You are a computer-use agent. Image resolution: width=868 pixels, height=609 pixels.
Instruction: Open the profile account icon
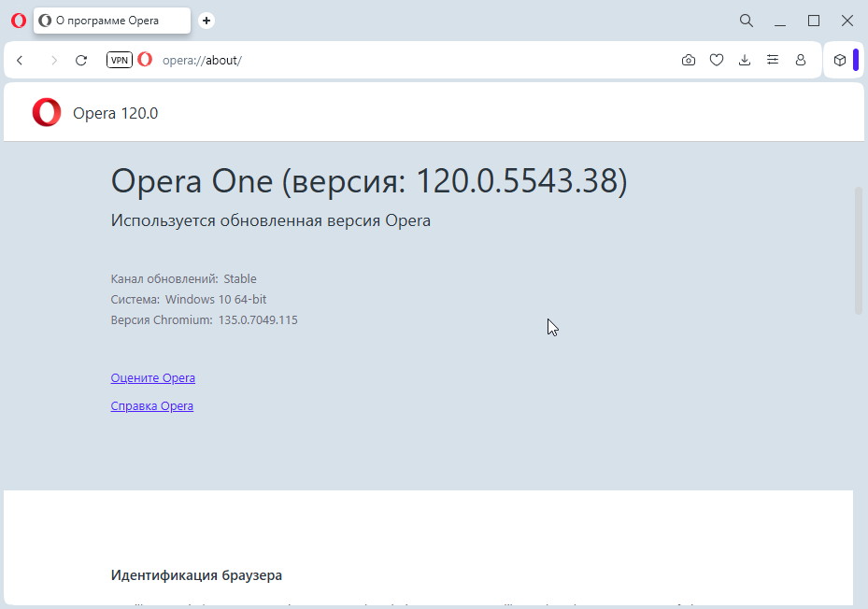(801, 60)
